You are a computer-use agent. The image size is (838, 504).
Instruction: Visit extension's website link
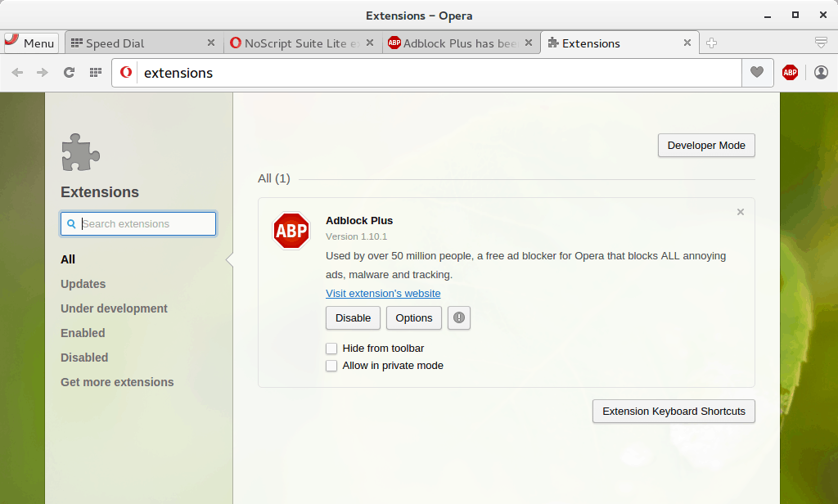tap(383, 294)
